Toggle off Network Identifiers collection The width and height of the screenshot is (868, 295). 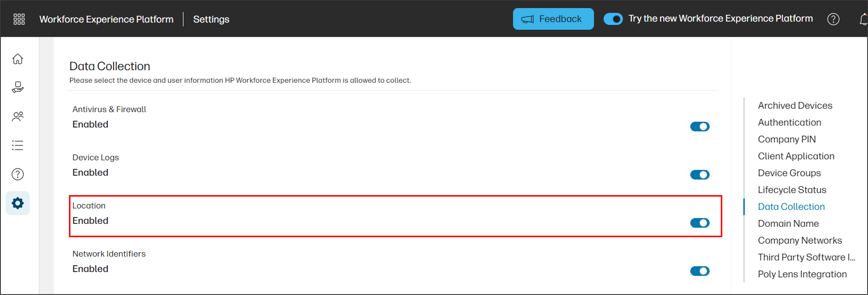click(x=700, y=271)
